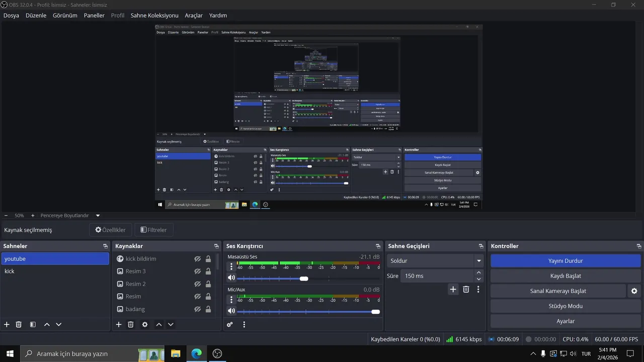This screenshot has width=644, height=362.
Task: Click OBS Studio taskbar icon
Action: coord(217,353)
